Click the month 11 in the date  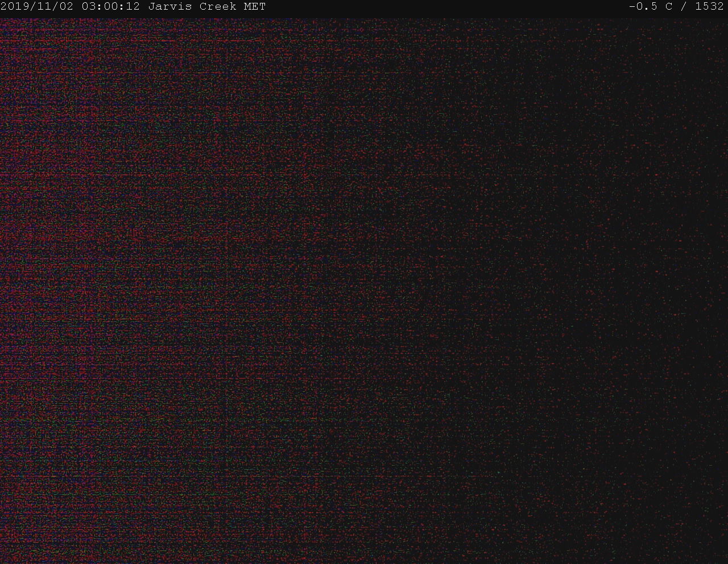(x=45, y=7)
